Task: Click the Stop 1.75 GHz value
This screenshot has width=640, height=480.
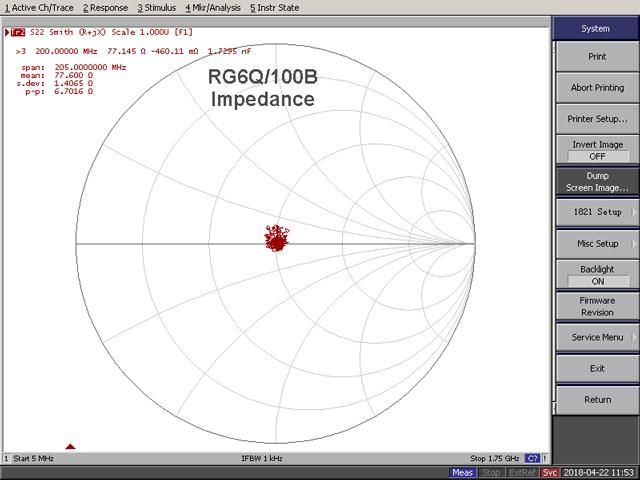Action: tap(494, 458)
